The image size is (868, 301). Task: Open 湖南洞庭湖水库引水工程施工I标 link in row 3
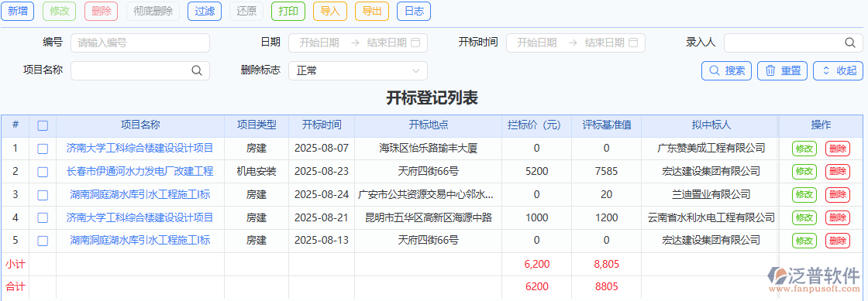140,194
